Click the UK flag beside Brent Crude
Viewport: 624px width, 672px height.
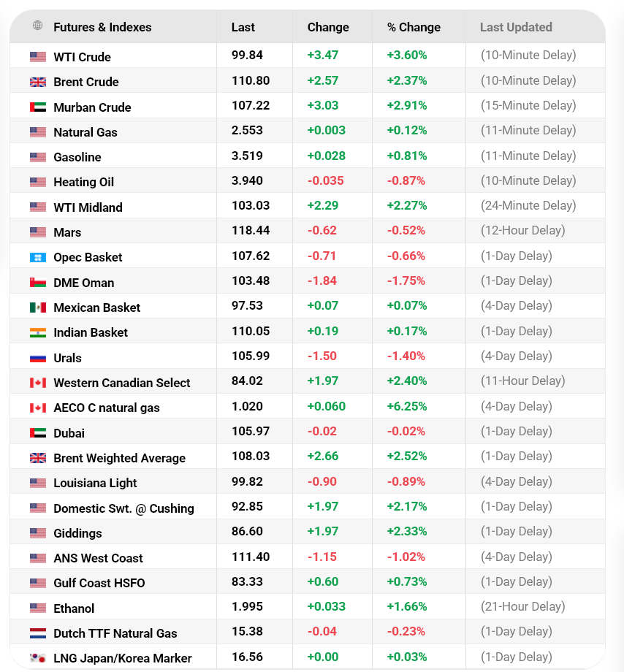pos(38,80)
